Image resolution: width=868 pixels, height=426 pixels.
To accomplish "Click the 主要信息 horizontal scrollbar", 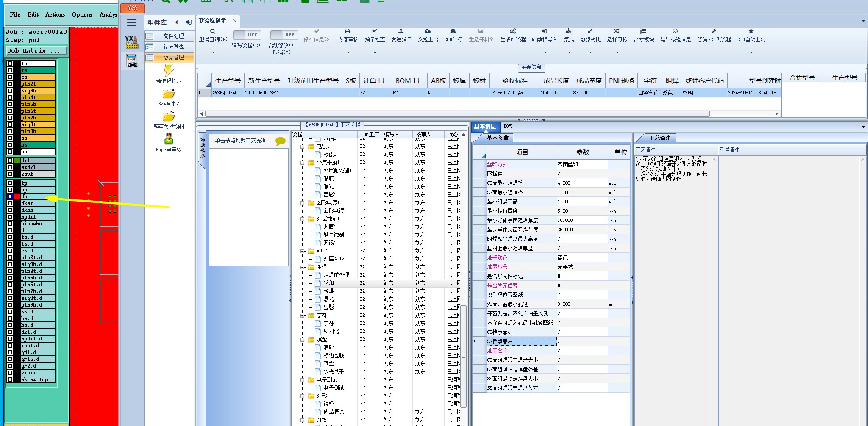I will coord(458,113).
